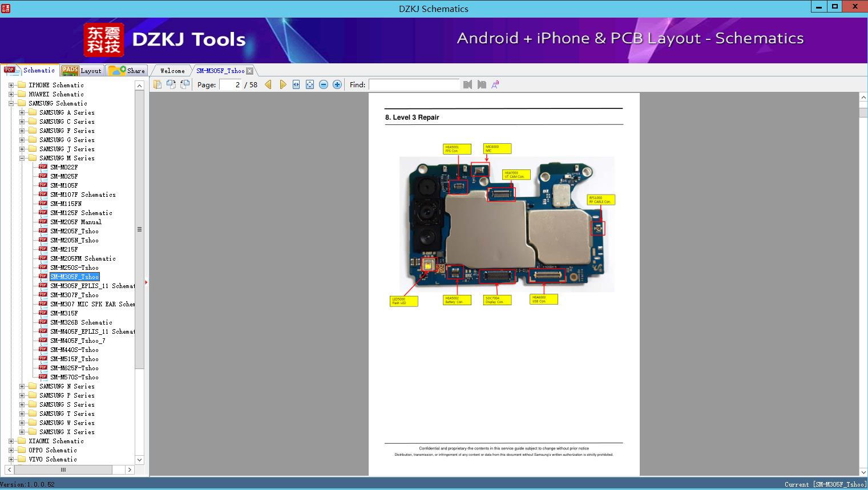Expand the OPPO Schematic folder
The height and width of the screenshot is (490, 868).
[11, 450]
